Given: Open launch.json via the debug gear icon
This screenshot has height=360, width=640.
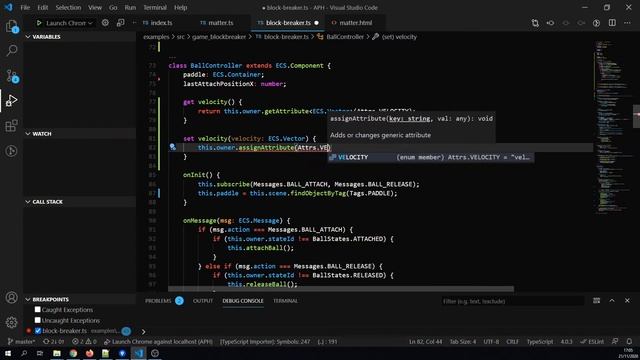Looking at the screenshot, I should pos(105,23).
